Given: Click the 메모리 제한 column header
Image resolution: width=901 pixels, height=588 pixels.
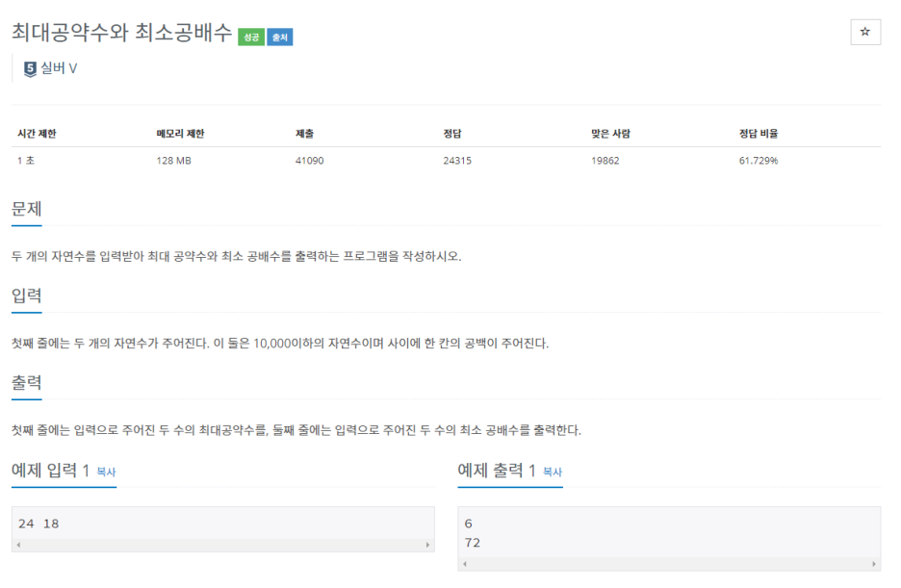Looking at the screenshot, I should [x=180, y=134].
